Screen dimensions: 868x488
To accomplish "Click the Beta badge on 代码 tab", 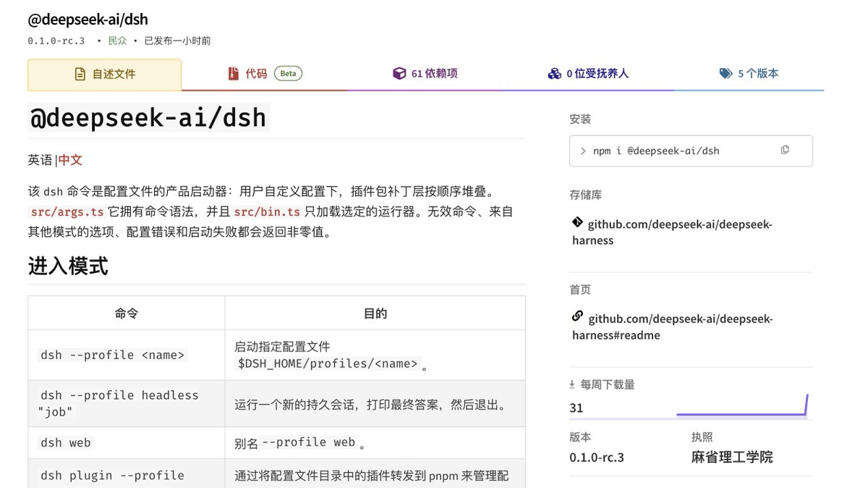I will pos(288,74).
